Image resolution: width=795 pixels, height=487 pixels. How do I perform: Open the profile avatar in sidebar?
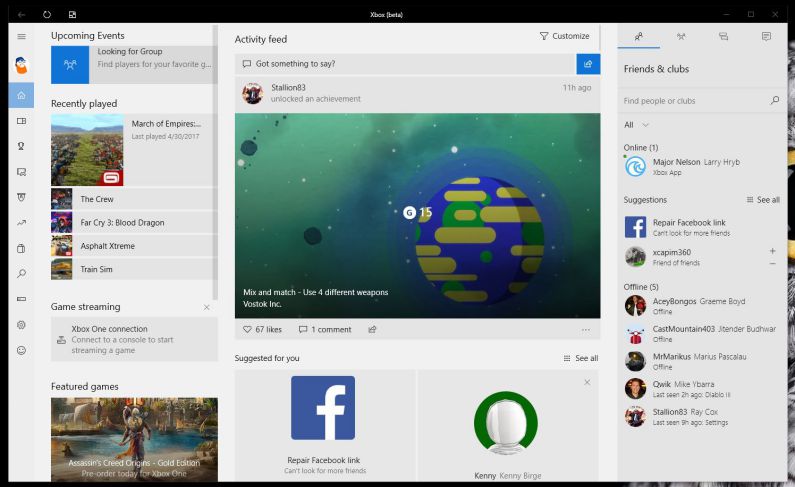tap(21, 65)
